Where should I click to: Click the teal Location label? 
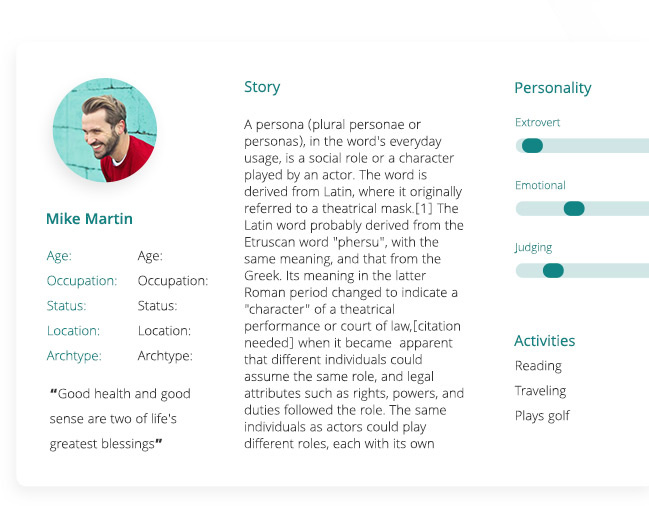tap(73, 331)
